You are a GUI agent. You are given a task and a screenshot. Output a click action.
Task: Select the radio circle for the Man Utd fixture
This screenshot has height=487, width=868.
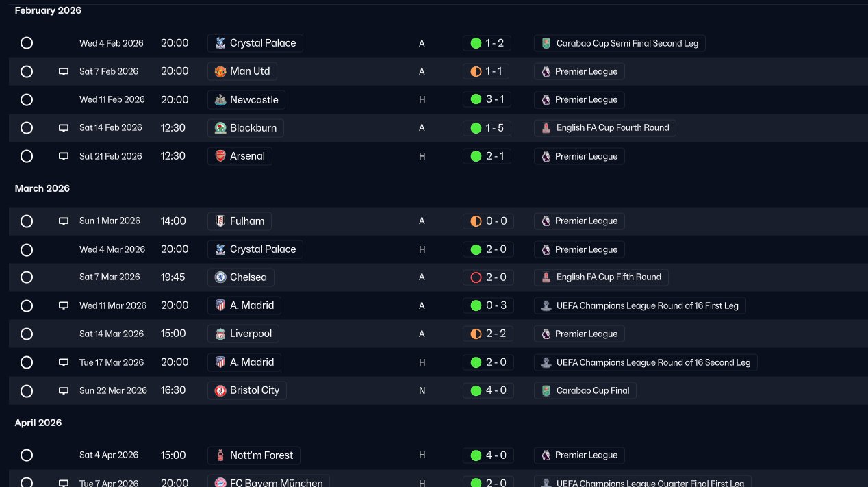(27, 71)
